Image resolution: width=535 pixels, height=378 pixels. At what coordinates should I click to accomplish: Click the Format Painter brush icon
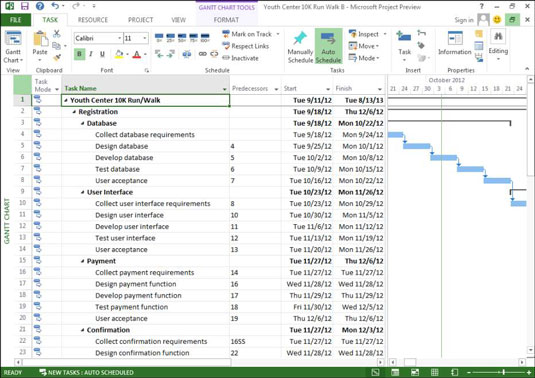(x=57, y=57)
